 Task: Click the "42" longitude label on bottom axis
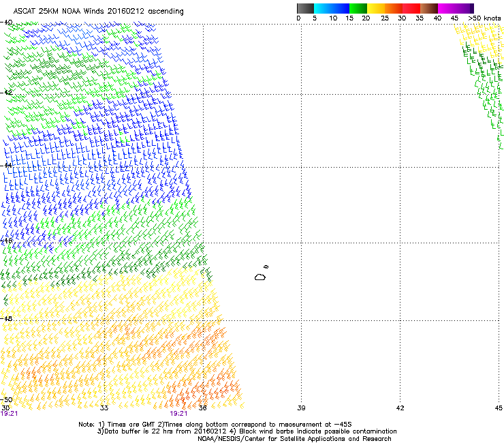point(400,408)
